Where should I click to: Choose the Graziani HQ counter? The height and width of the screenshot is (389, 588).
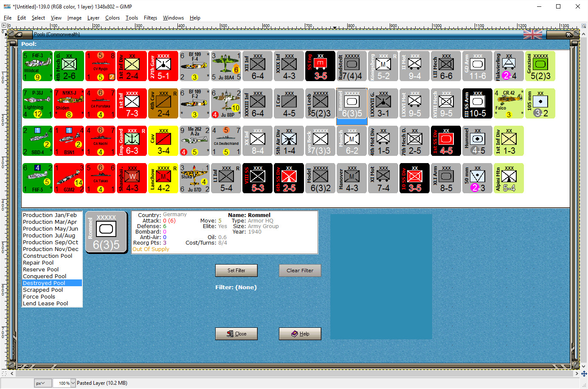(x=540, y=66)
